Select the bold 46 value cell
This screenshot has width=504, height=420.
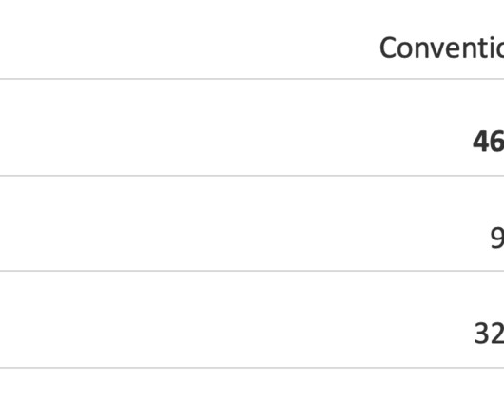(x=488, y=142)
